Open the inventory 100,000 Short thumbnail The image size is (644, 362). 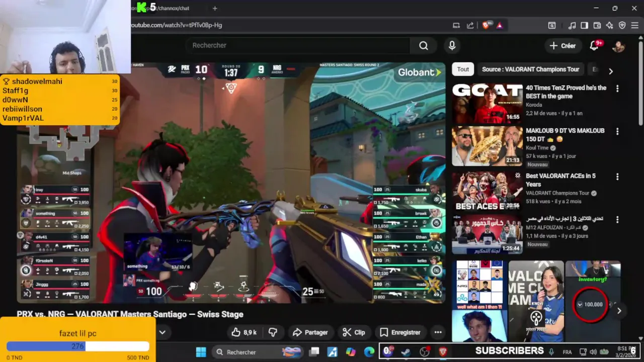(593, 301)
